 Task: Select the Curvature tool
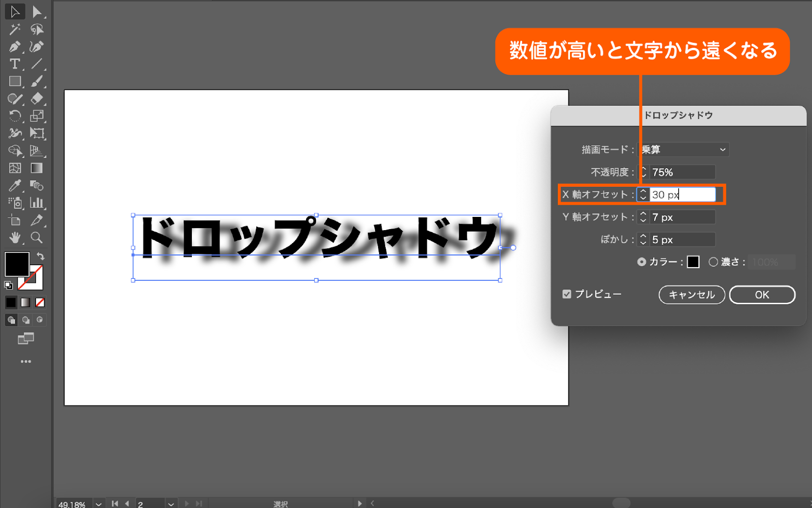point(37,47)
